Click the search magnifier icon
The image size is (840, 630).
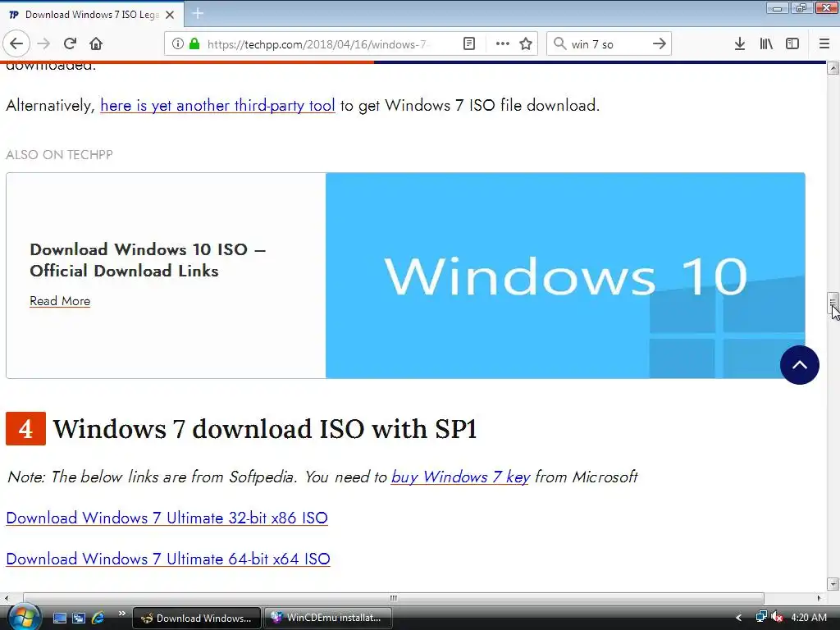tap(559, 44)
